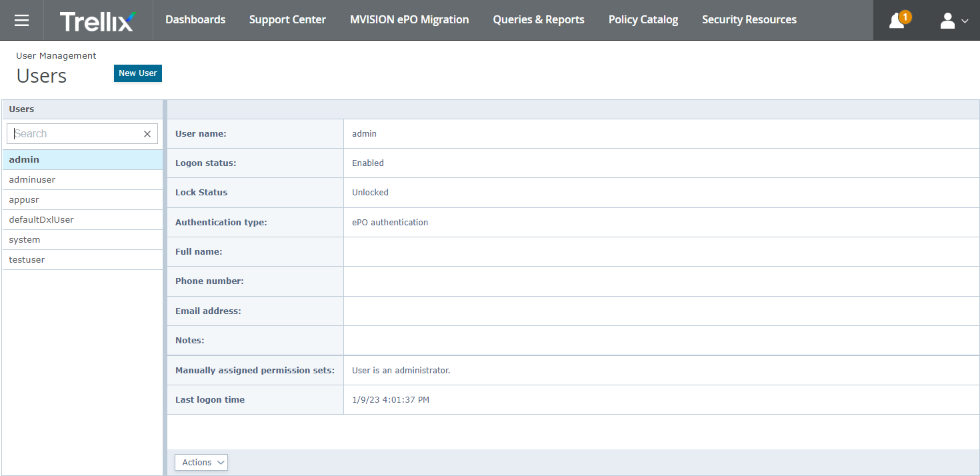Viewport: 980px width, 476px height.
Task: Click the User name value admin
Action: tap(365, 134)
